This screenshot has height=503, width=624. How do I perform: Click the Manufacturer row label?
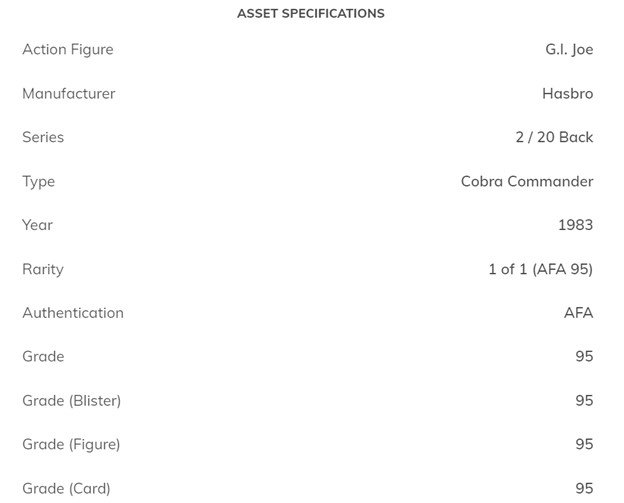pos(69,94)
